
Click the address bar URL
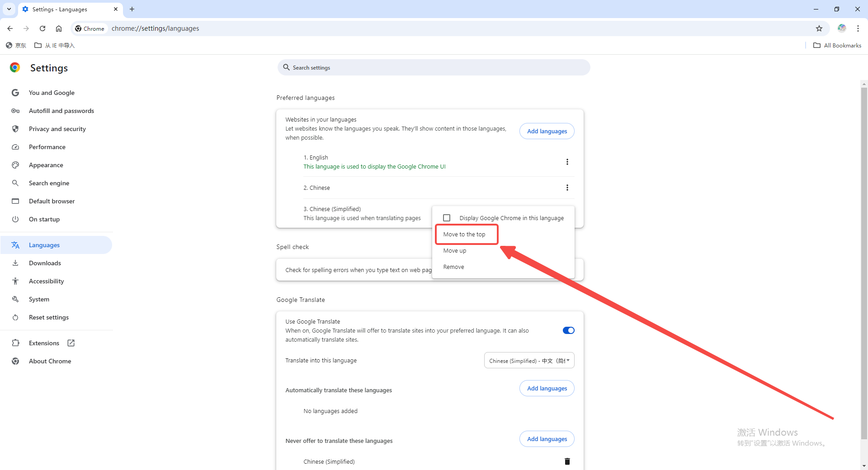[x=155, y=28]
